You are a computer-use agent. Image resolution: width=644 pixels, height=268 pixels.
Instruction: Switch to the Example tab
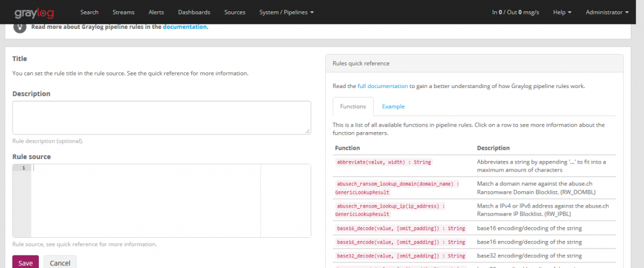(x=393, y=106)
